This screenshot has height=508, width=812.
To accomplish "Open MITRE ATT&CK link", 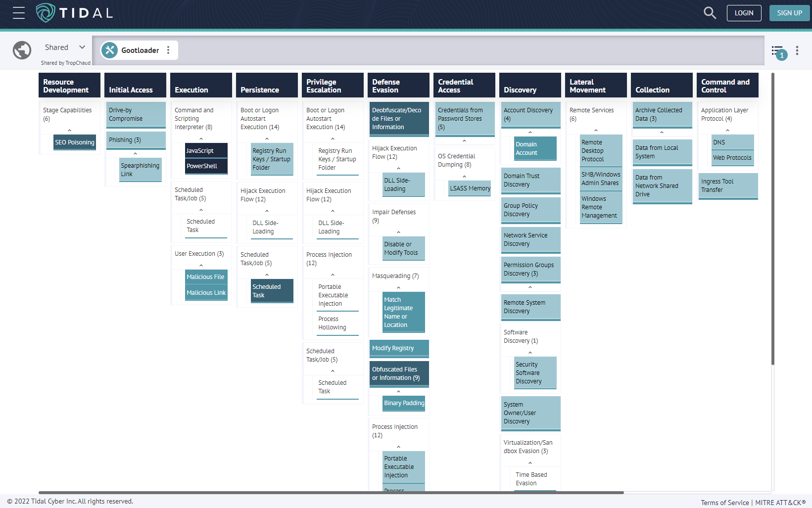I will coord(780,503).
